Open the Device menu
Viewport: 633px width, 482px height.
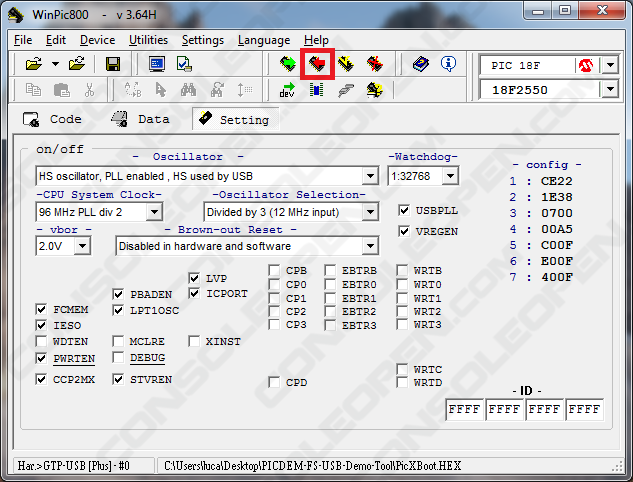[x=97, y=40]
